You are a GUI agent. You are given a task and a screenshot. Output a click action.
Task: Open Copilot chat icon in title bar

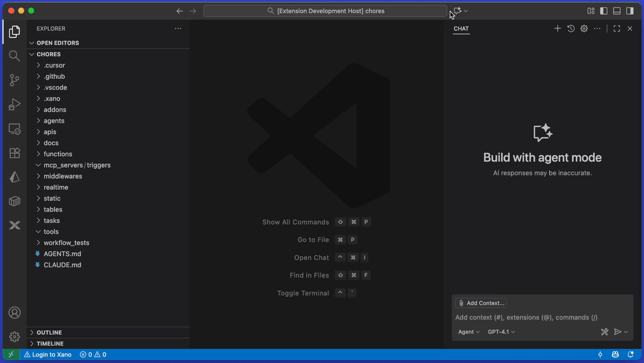tap(457, 11)
